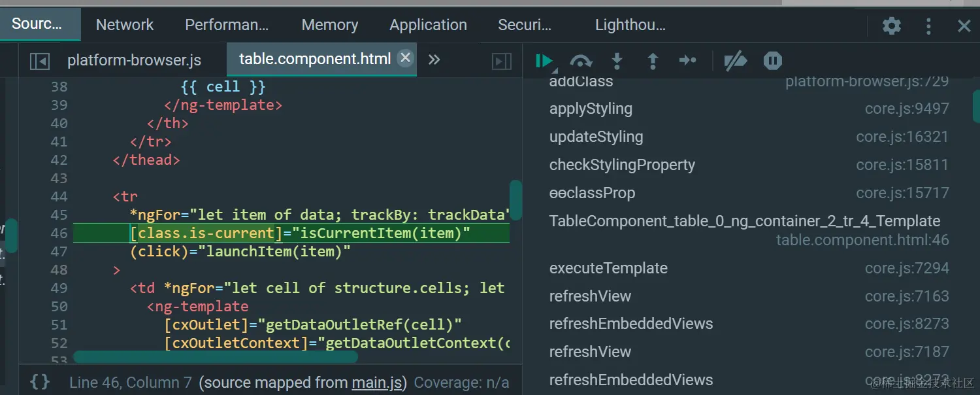Set breakpoint on line number 49
980x395 pixels.
[59, 288]
